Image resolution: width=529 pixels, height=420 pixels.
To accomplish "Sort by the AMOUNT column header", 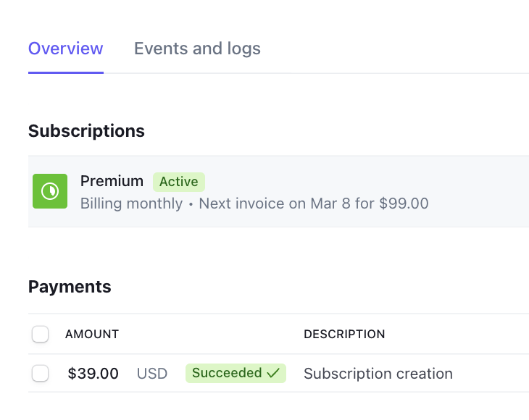I will point(92,335).
